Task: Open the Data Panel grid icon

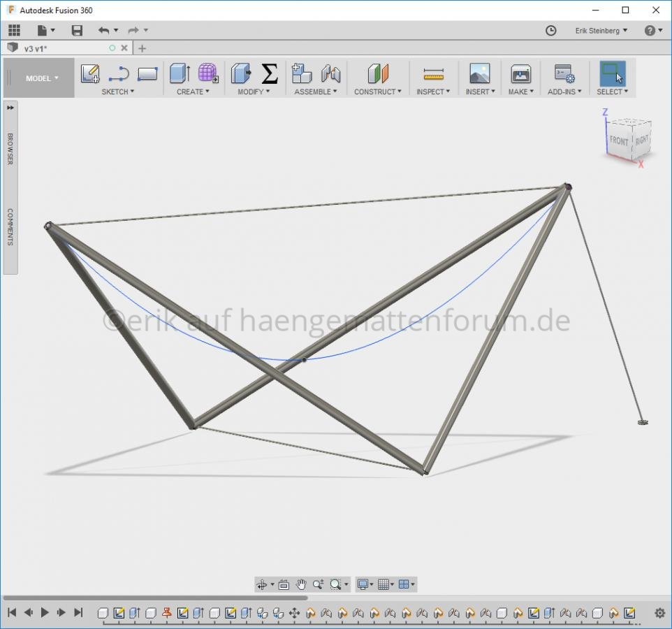Action: 14,30
